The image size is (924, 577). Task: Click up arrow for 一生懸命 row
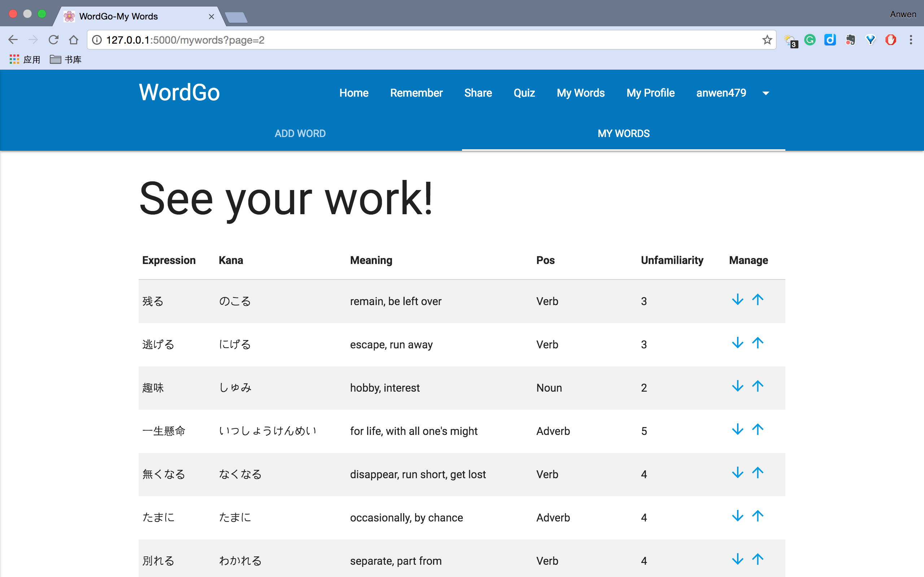coord(758,429)
